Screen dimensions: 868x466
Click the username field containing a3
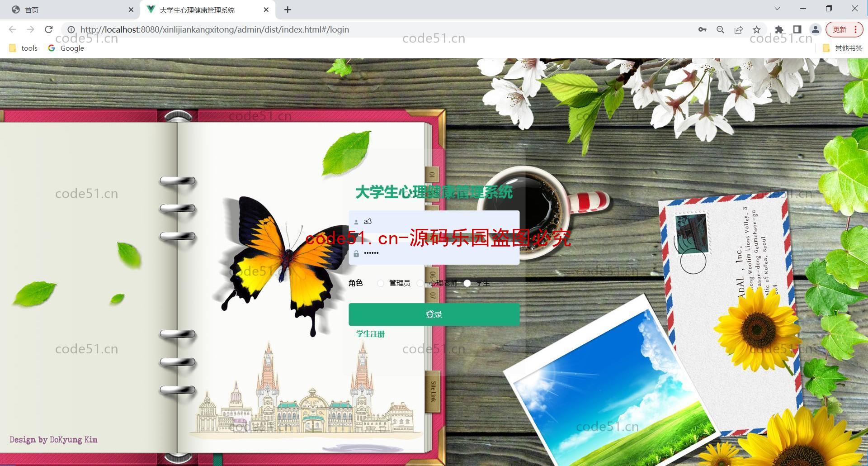(x=434, y=222)
